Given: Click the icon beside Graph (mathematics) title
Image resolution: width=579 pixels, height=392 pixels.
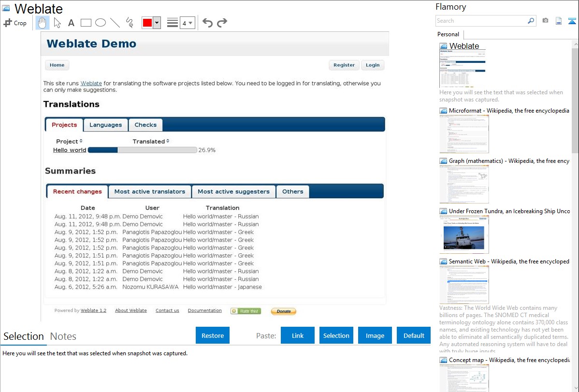Looking at the screenshot, I should (x=443, y=161).
